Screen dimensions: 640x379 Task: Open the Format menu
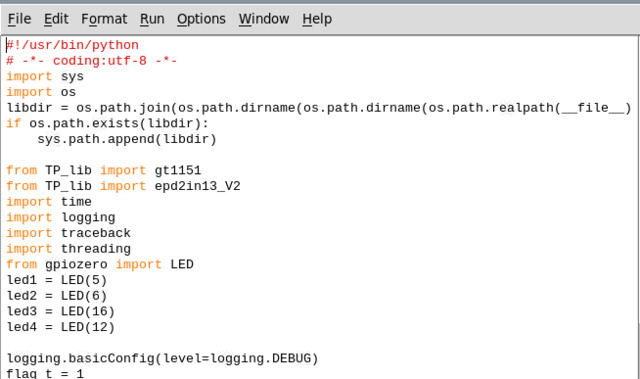coord(104,19)
